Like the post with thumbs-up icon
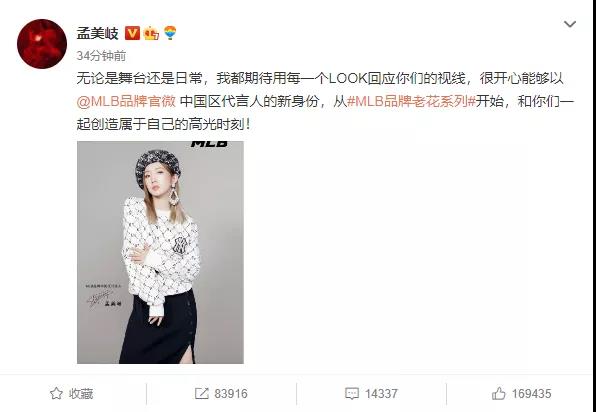The height and width of the screenshot is (412, 596). (x=498, y=393)
